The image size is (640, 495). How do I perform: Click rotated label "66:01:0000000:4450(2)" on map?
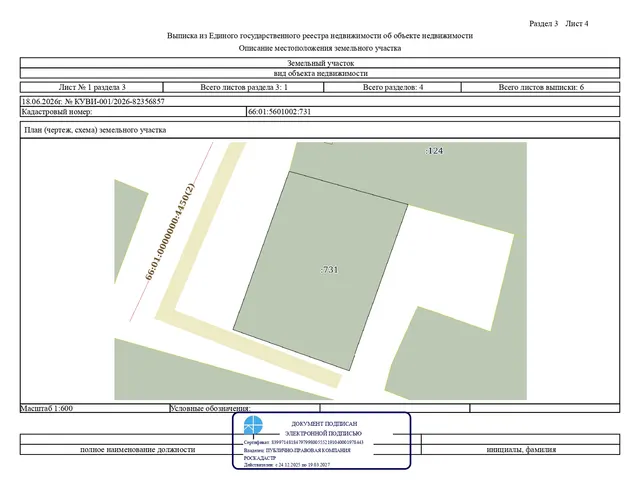[x=170, y=232]
